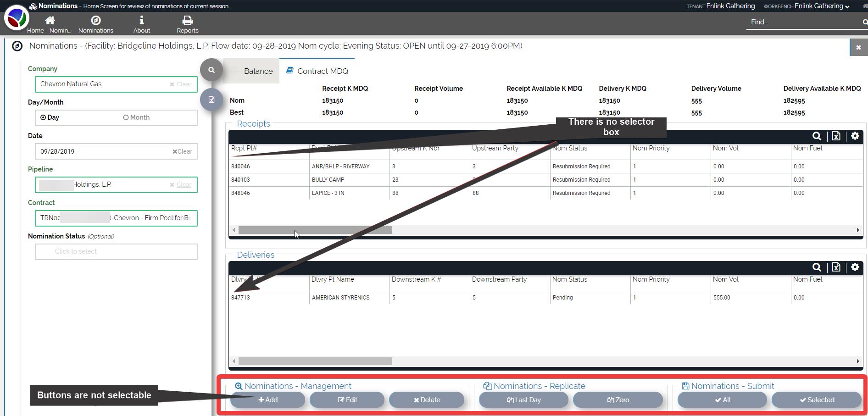Export Receipts grid to Excel icon
Viewport: 868px width, 416px height.
pos(836,136)
